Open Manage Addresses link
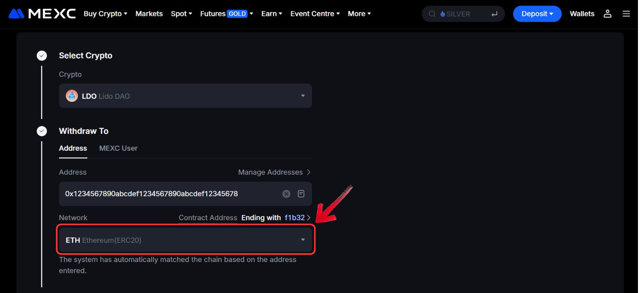Screen dimensions: 644x293 (274, 172)
